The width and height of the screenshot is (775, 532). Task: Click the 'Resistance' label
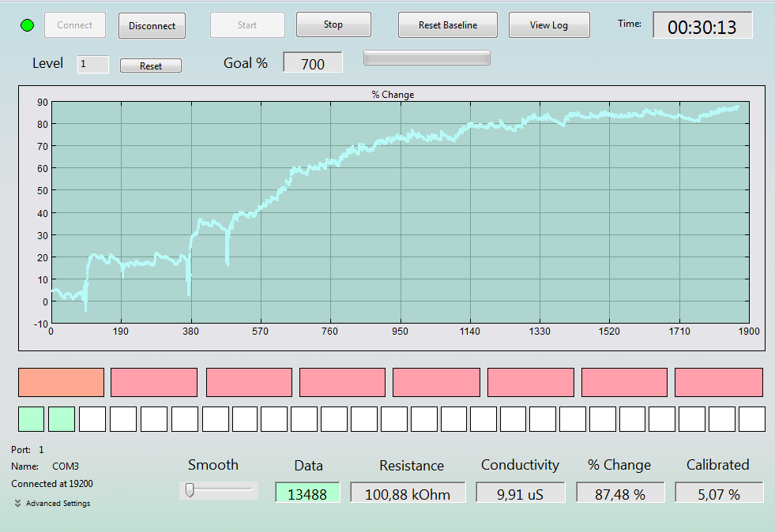[412, 466]
